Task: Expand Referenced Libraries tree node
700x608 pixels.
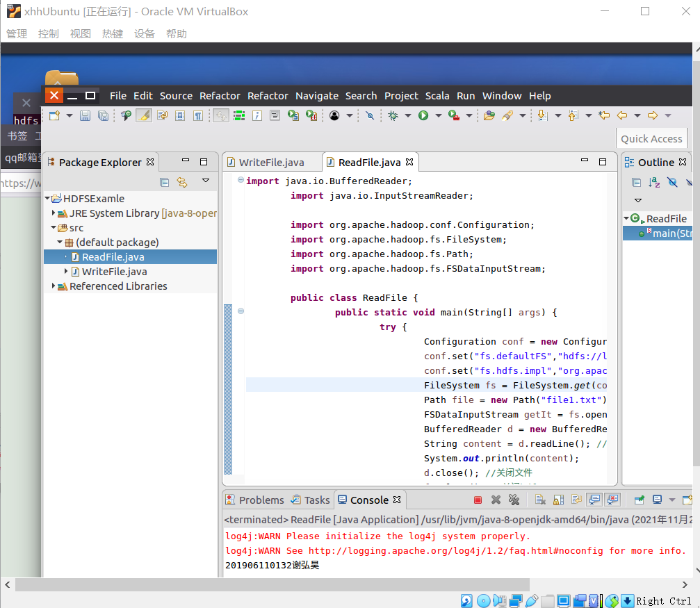Action: coord(54,286)
